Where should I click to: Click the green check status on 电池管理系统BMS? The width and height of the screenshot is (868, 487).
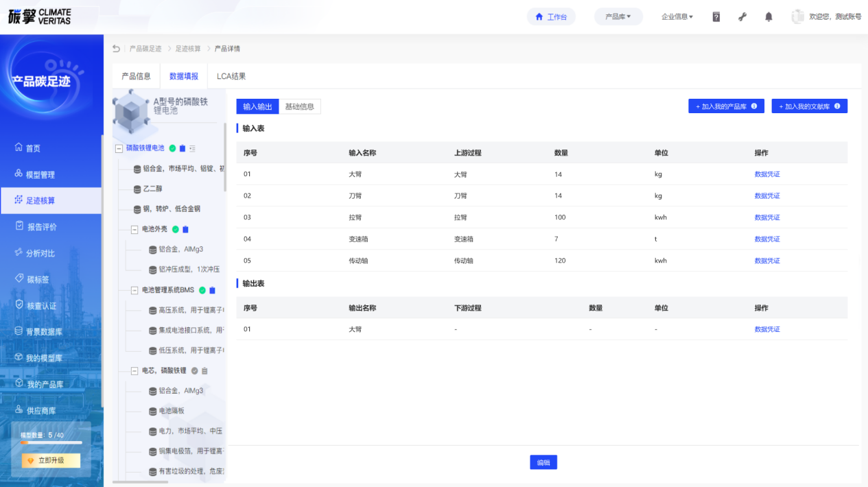tap(202, 290)
